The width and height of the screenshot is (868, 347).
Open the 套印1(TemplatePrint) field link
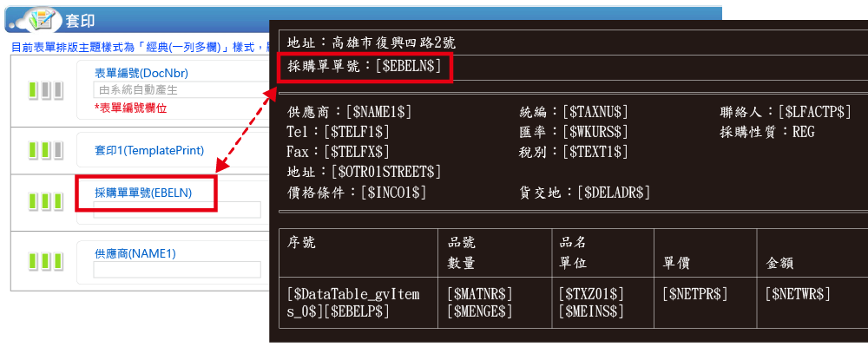[x=149, y=150]
